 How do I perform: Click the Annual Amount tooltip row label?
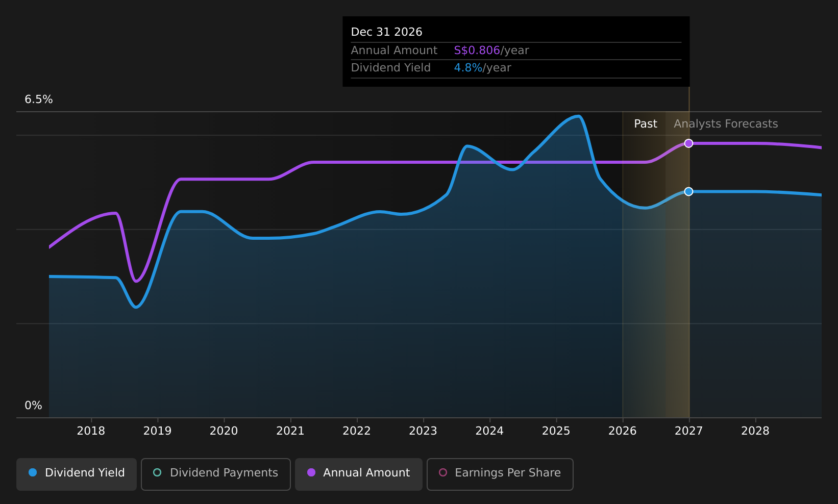(394, 51)
